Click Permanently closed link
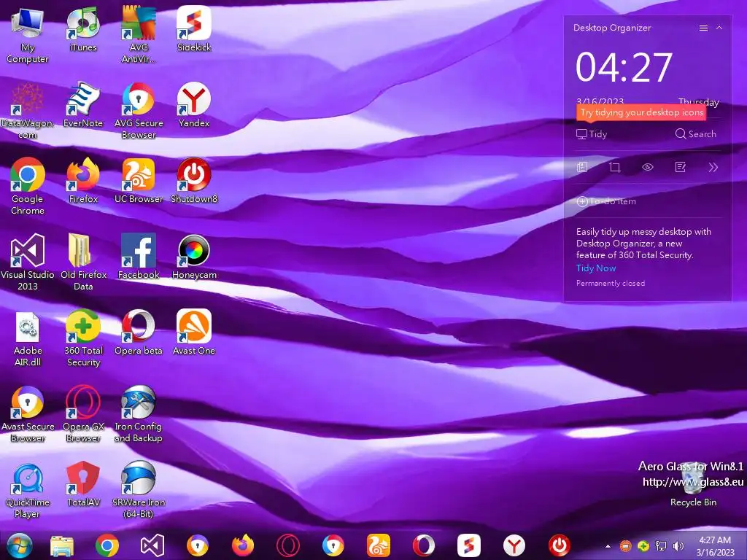The height and width of the screenshot is (560, 747). (x=611, y=284)
